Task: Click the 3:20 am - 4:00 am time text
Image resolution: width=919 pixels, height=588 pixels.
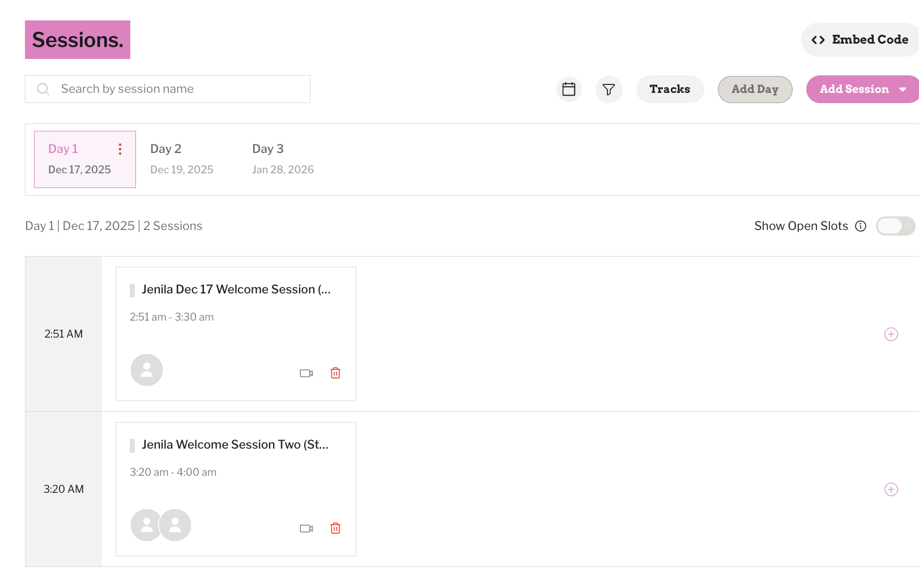Action: [173, 472]
